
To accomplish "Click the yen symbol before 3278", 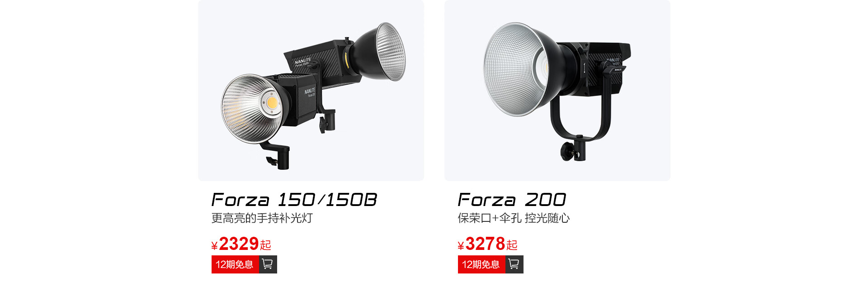I will pos(461,246).
